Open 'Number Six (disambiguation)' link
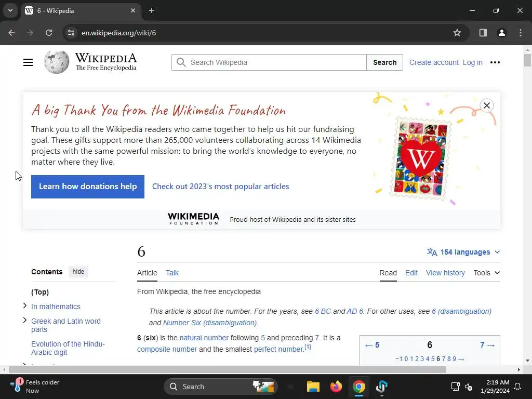This screenshot has width=532, height=399. [x=210, y=323]
